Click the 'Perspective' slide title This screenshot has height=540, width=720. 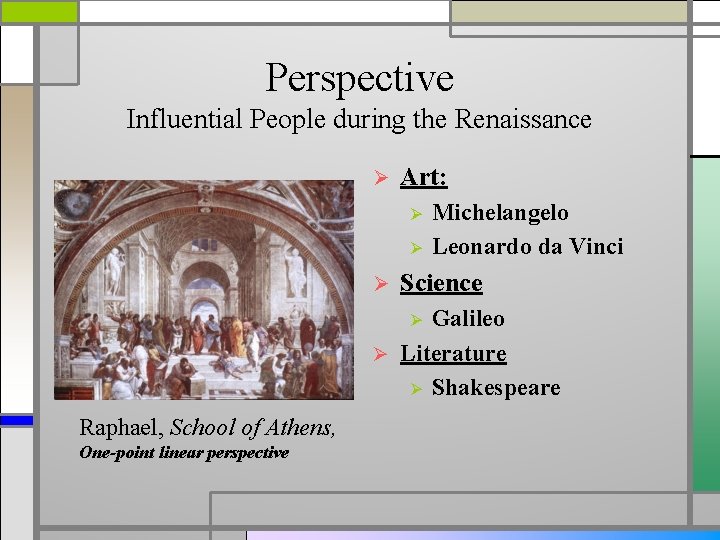tap(360, 78)
